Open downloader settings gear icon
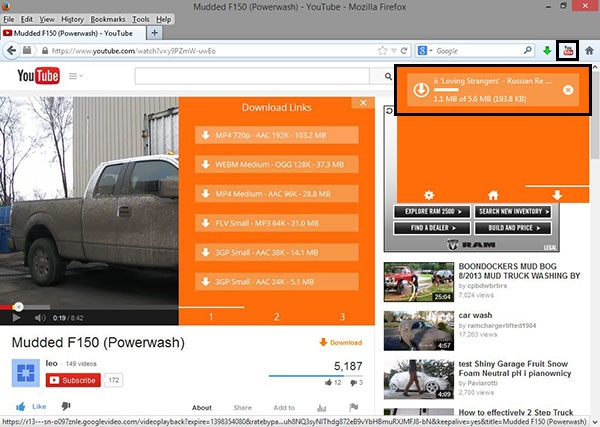The image size is (600, 427). (429, 195)
